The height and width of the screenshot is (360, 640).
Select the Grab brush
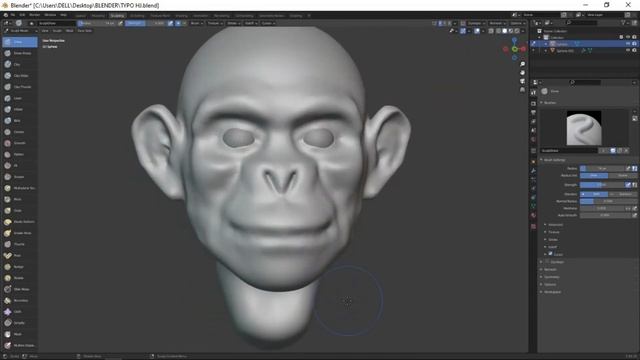pos(20,210)
